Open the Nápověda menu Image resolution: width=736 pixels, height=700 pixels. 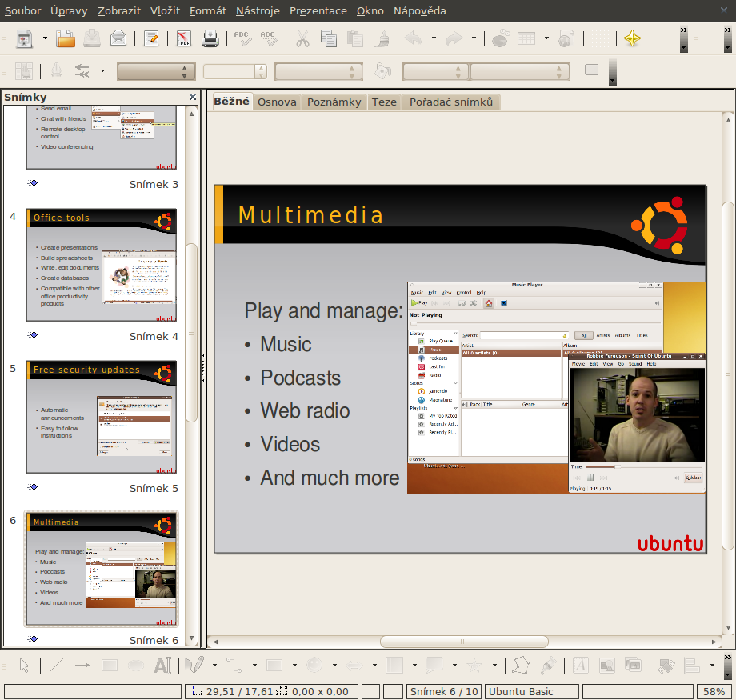tap(420, 10)
